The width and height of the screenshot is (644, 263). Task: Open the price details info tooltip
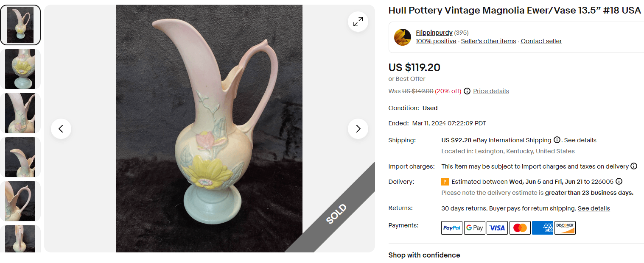[467, 91]
